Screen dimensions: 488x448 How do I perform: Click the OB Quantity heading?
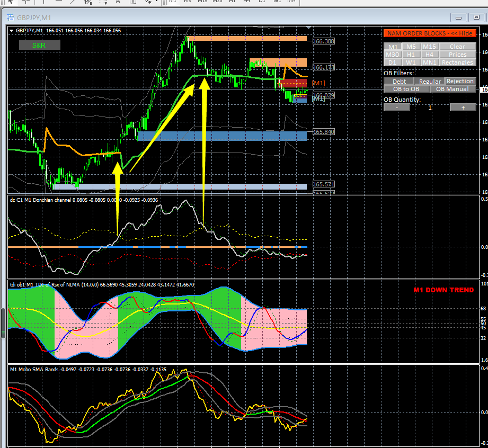click(x=402, y=100)
